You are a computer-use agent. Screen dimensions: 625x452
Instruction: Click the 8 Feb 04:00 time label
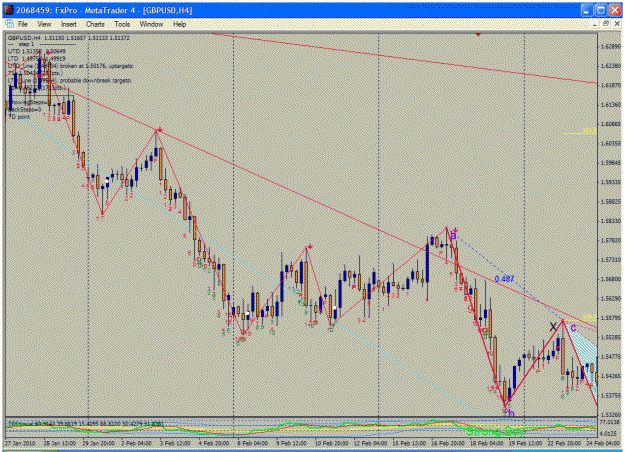tap(252, 443)
